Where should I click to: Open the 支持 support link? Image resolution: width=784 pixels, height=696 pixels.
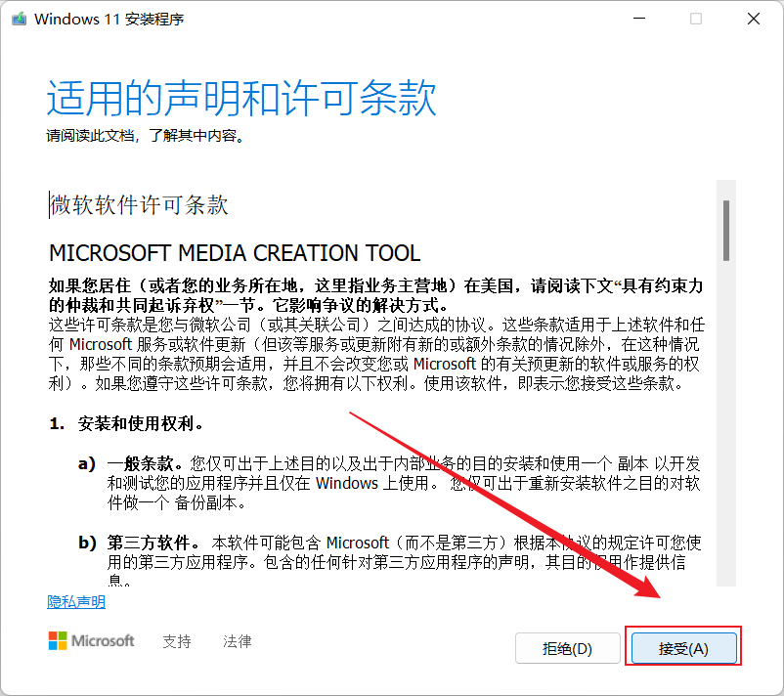pyautogui.click(x=177, y=641)
